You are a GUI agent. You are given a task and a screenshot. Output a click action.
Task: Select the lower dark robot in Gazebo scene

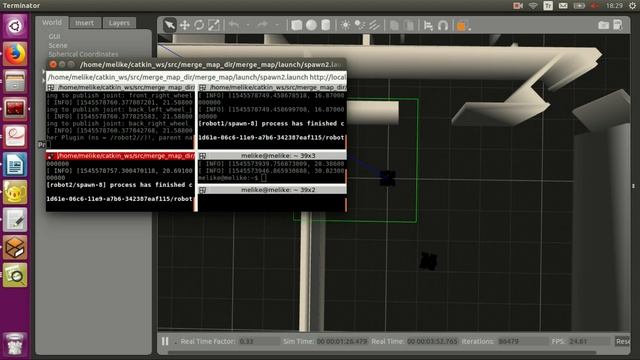point(428,261)
